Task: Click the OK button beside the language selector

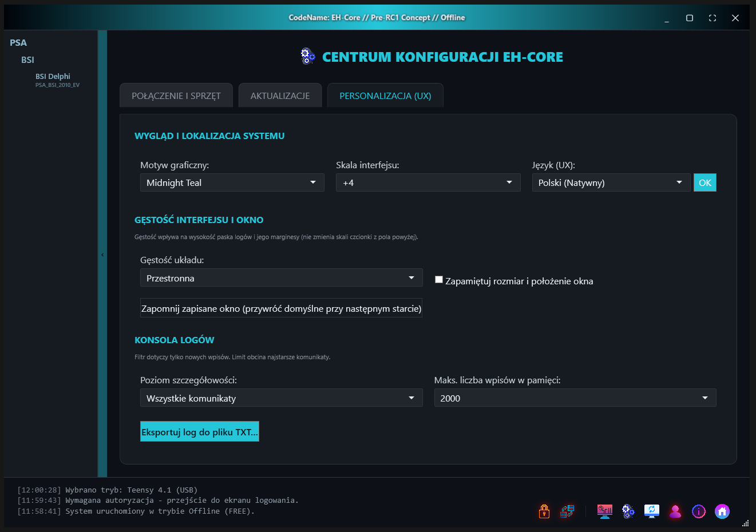Action: tap(705, 182)
